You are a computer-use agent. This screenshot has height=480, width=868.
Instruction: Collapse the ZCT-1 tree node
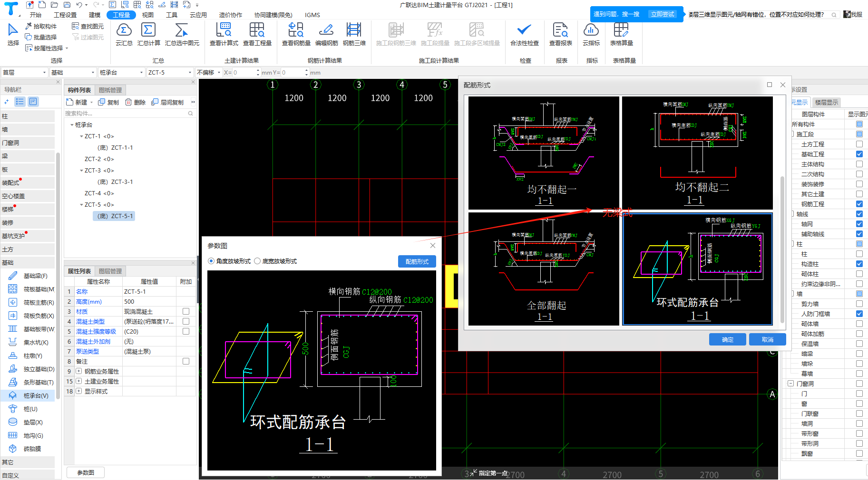(x=81, y=136)
